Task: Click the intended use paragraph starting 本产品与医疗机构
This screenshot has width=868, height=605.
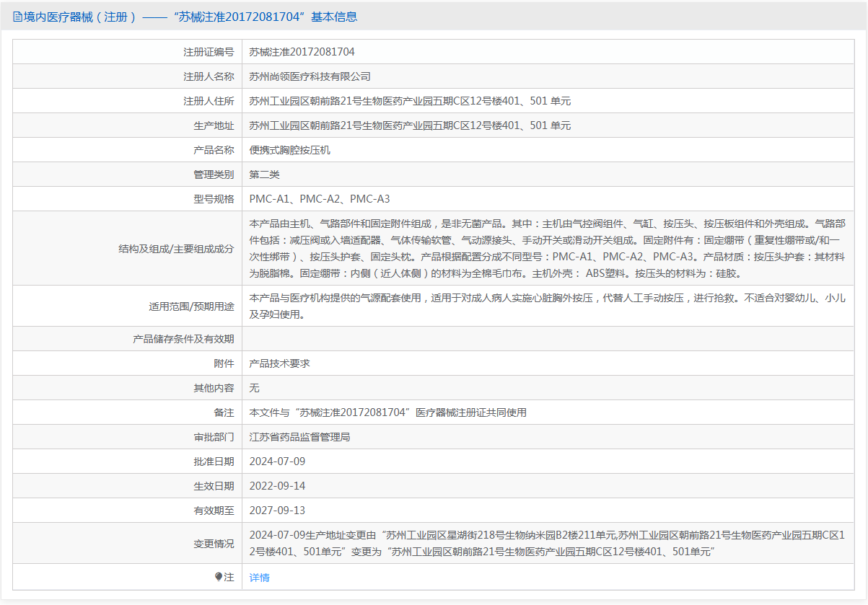Action: point(548,306)
